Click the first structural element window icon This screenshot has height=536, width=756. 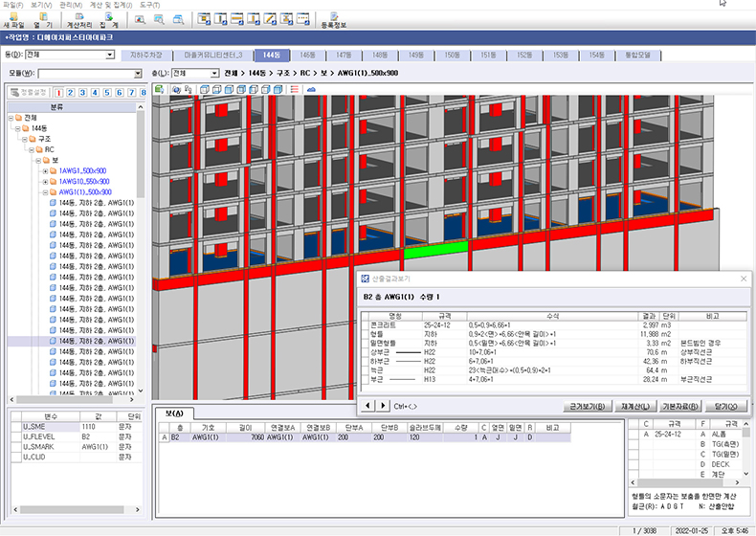click(204, 19)
